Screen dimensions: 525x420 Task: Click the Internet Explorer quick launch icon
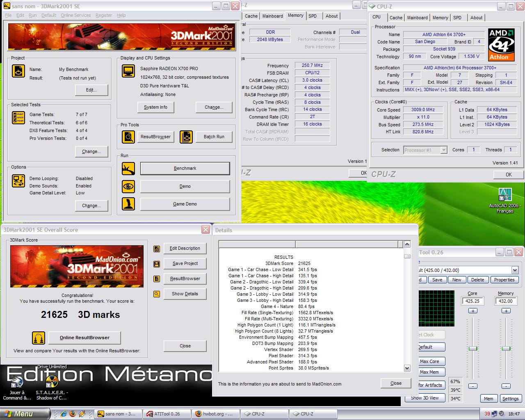click(x=64, y=414)
